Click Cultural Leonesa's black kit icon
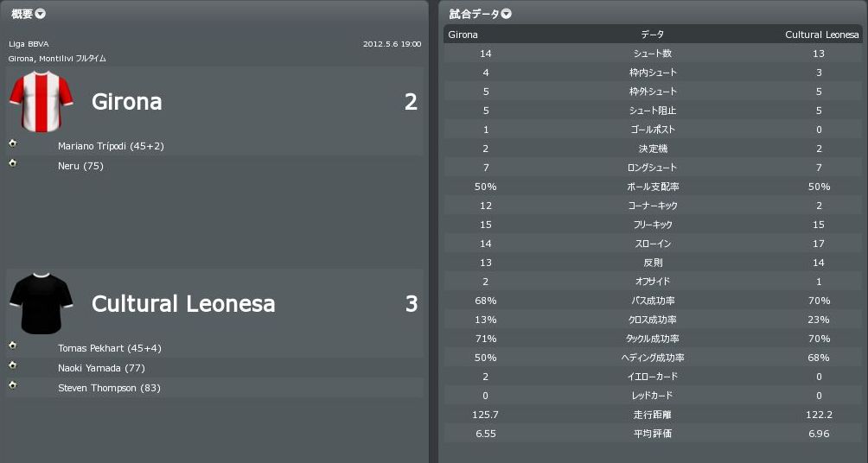Viewport: 868px width, 463px height. click(x=41, y=303)
